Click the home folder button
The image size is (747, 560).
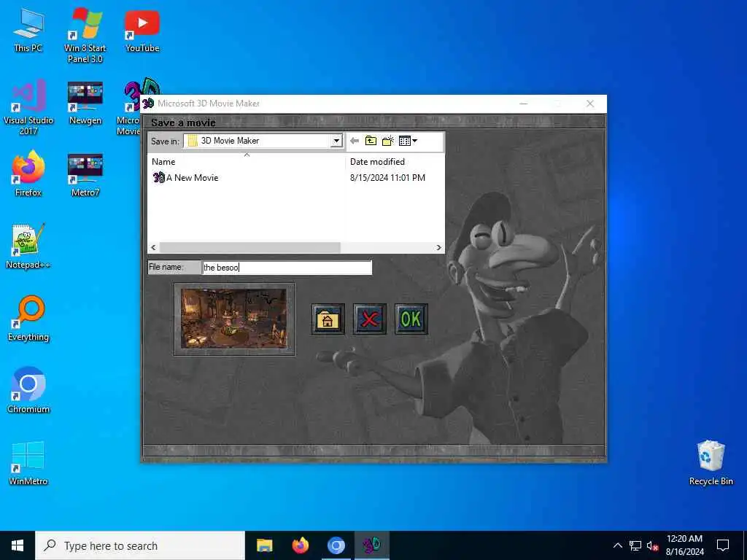click(x=328, y=319)
